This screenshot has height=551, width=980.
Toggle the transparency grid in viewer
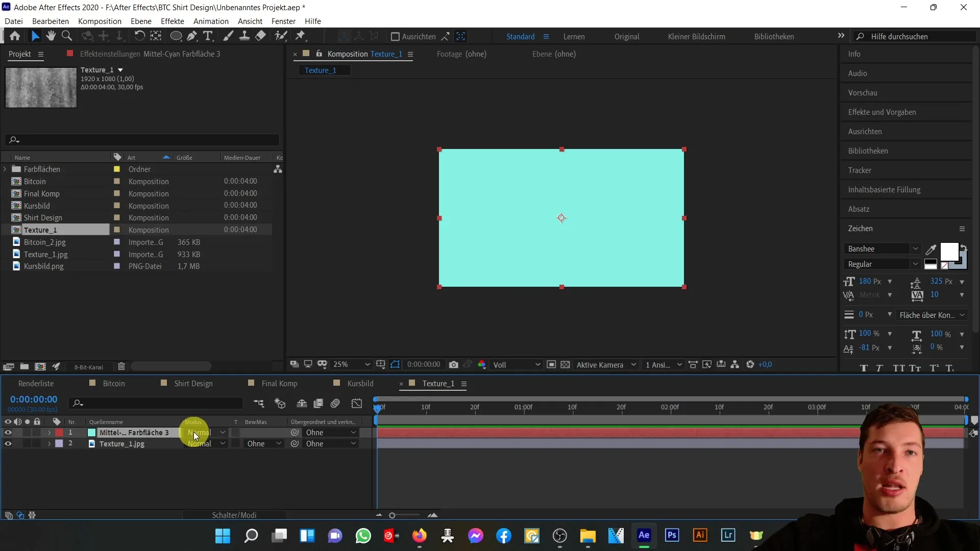point(565,364)
